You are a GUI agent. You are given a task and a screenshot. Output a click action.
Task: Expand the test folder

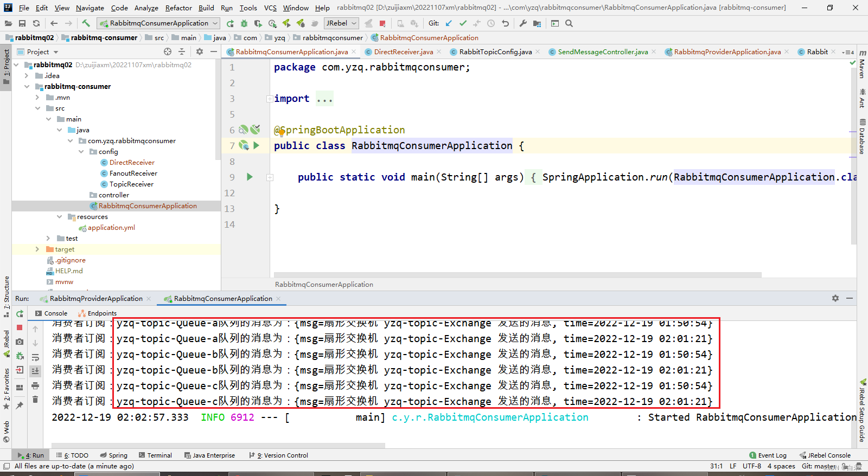48,238
